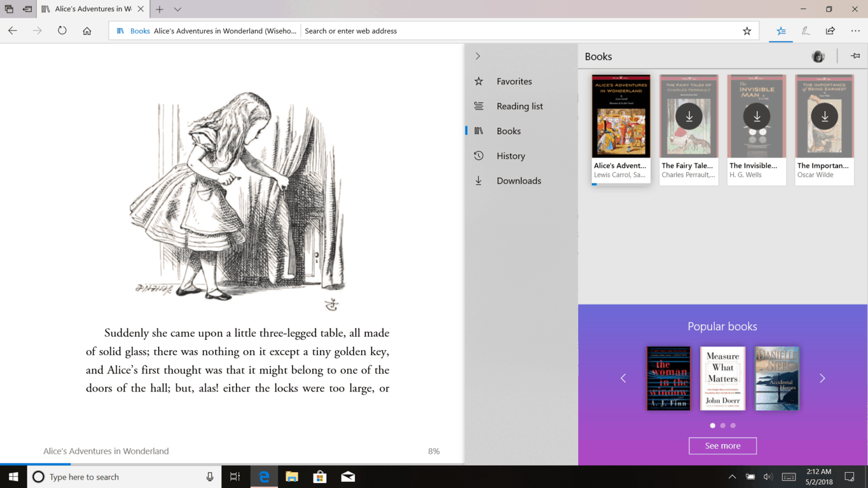Open Measure What Matters book
The height and width of the screenshot is (488, 868).
click(x=722, y=378)
